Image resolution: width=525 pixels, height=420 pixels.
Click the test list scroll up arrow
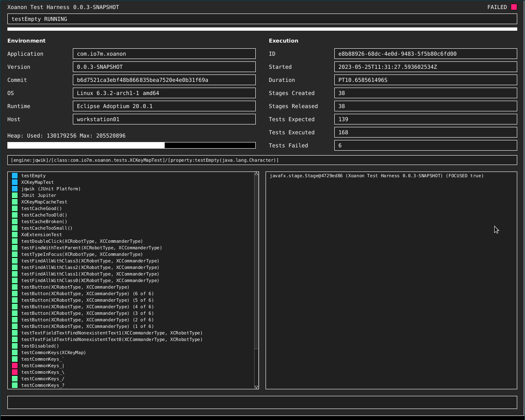click(x=257, y=174)
